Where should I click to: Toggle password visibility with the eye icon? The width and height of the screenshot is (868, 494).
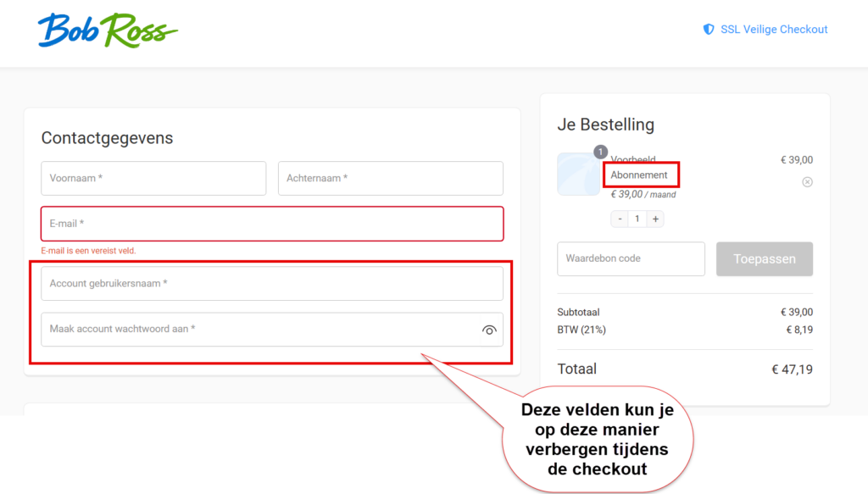tap(489, 330)
